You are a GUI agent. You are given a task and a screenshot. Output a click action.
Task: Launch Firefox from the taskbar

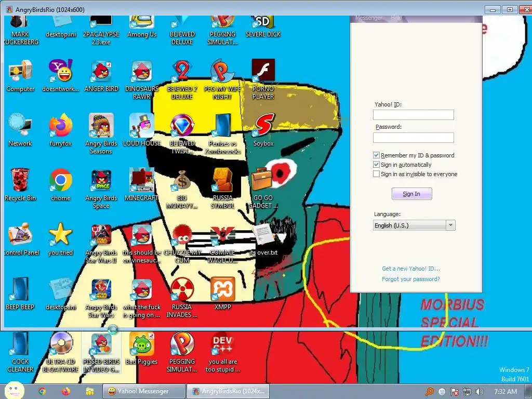coord(66,391)
